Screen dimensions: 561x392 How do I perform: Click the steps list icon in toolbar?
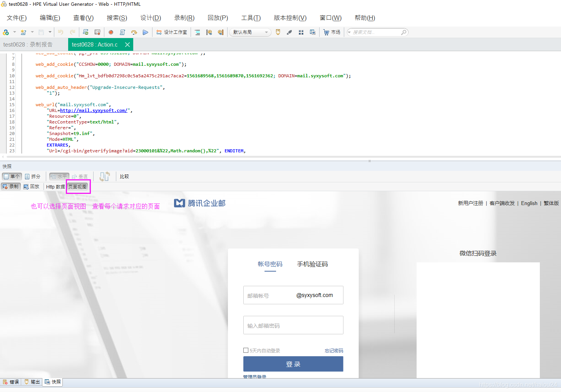(x=198, y=32)
